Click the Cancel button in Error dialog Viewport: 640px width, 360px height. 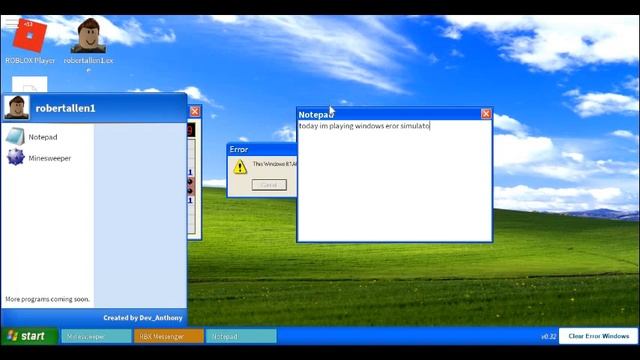(269, 185)
